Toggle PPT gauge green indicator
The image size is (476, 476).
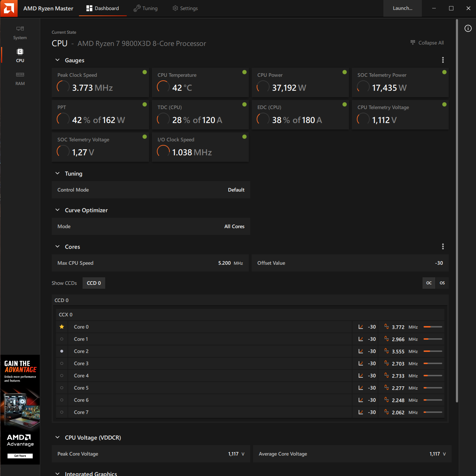pyautogui.click(x=145, y=104)
